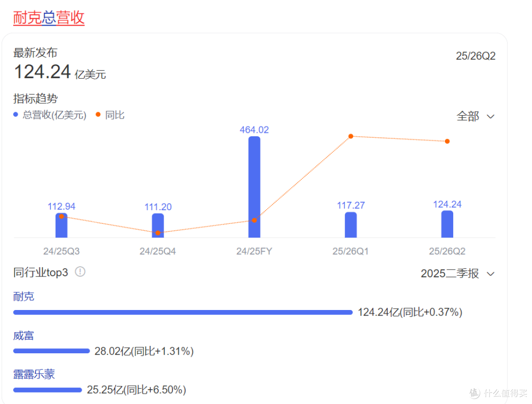Toggle the 同比 legend item

[110, 115]
